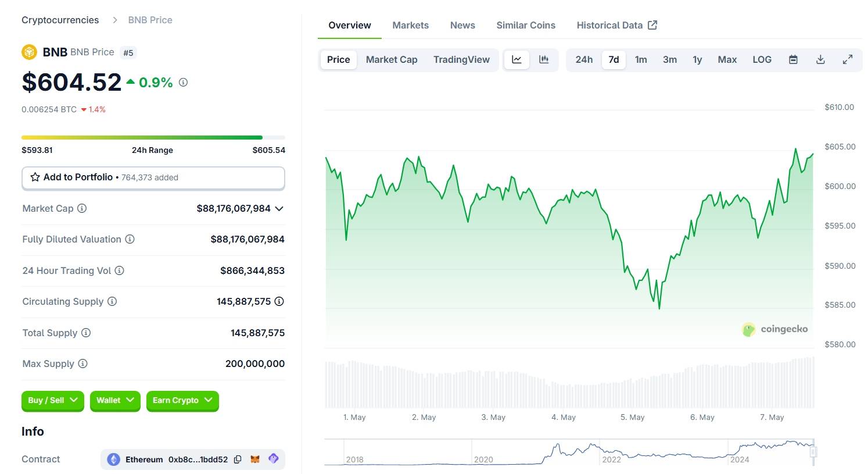The width and height of the screenshot is (868, 474).
Task: Show Max Supply info icon
Action: [x=83, y=363]
